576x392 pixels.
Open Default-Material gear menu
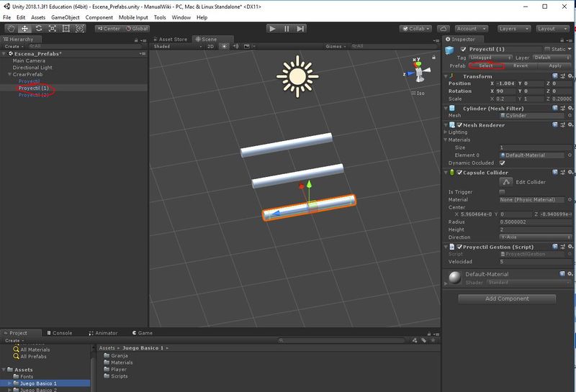(570, 274)
